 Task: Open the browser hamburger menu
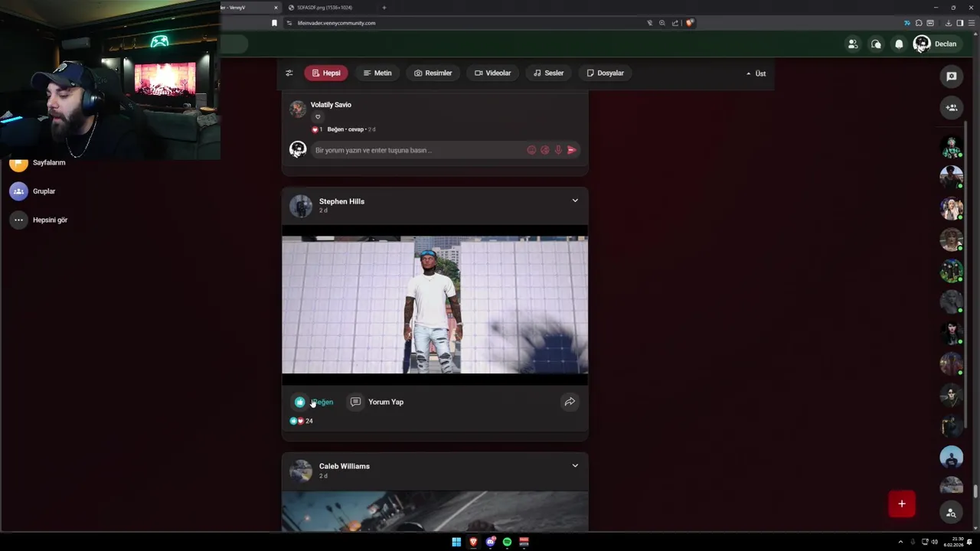pyautogui.click(x=971, y=23)
